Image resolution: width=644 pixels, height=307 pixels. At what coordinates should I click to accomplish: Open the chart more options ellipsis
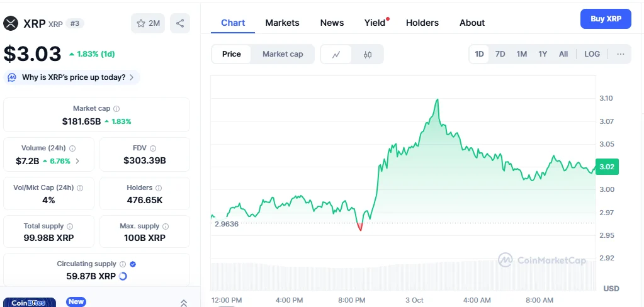pyautogui.click(x=621, y=54)
